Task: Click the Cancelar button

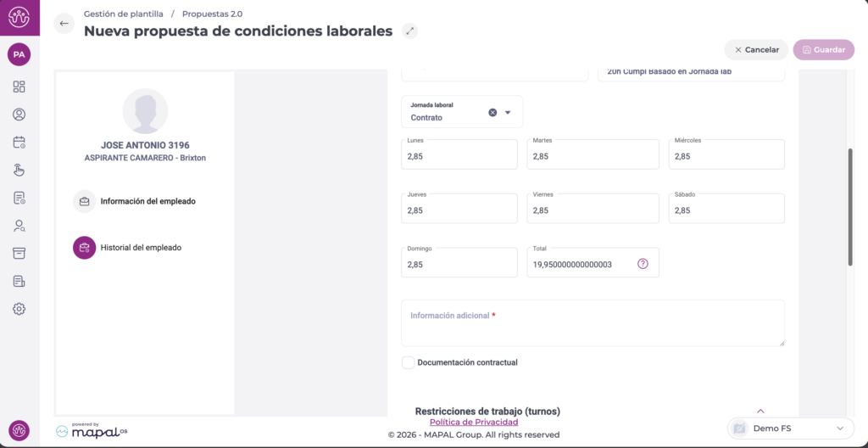Action: click(756, 50)
